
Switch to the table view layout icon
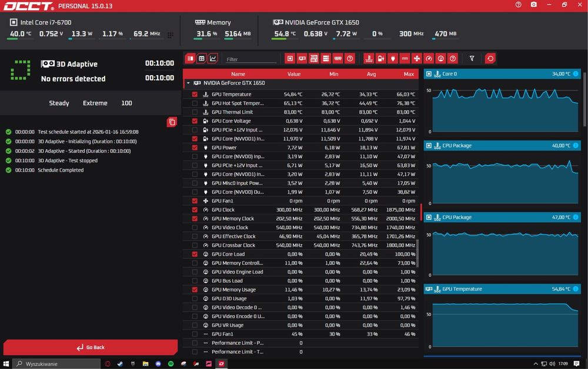(201, 58)
